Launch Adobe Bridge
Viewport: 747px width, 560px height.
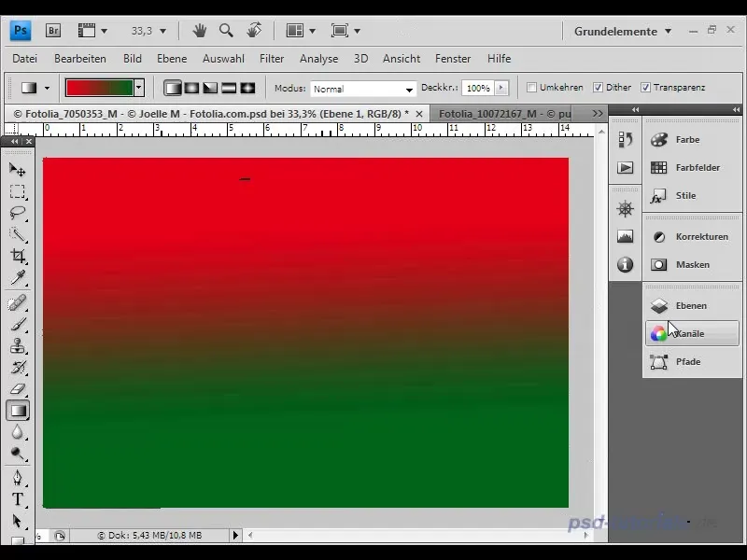(x=53, y=31)
